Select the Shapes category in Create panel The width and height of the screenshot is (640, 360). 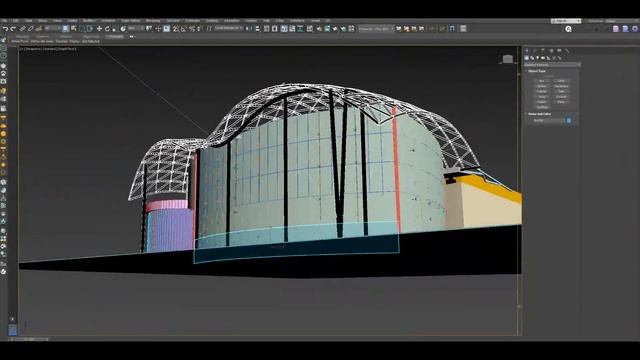coord(532,58)
